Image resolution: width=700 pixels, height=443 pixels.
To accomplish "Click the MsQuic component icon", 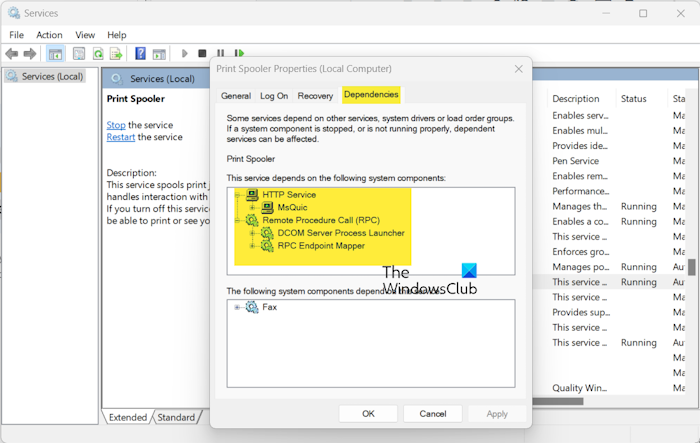I will 267,207.
